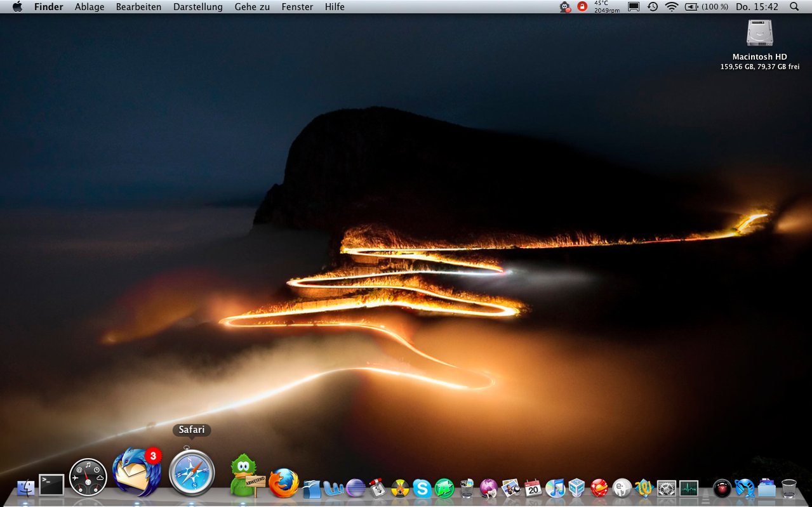Click the Gehe zu menu

pos(252,7)
